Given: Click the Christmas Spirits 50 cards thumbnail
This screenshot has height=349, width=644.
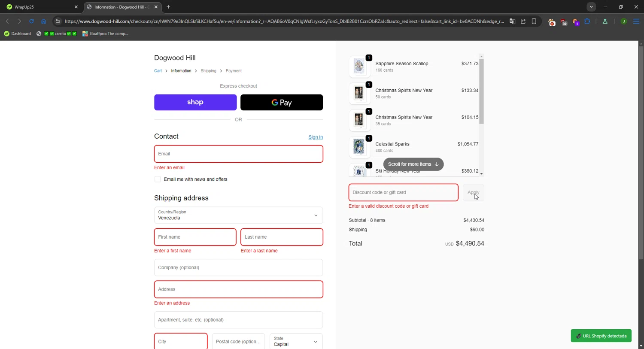Looking at the screenshot, I should 359,94.
